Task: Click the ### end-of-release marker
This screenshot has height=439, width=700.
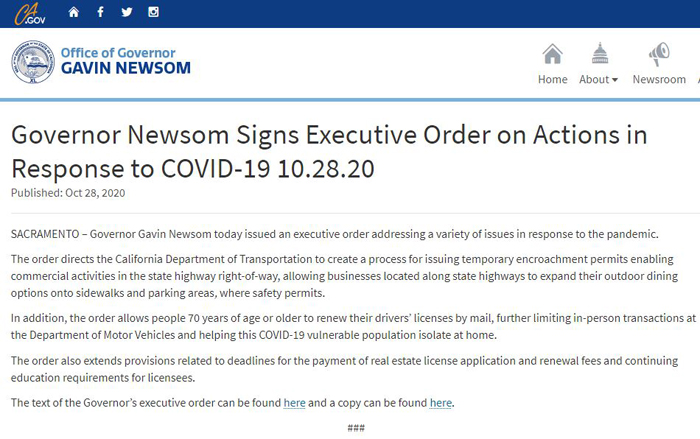Action: click(356, 428)
